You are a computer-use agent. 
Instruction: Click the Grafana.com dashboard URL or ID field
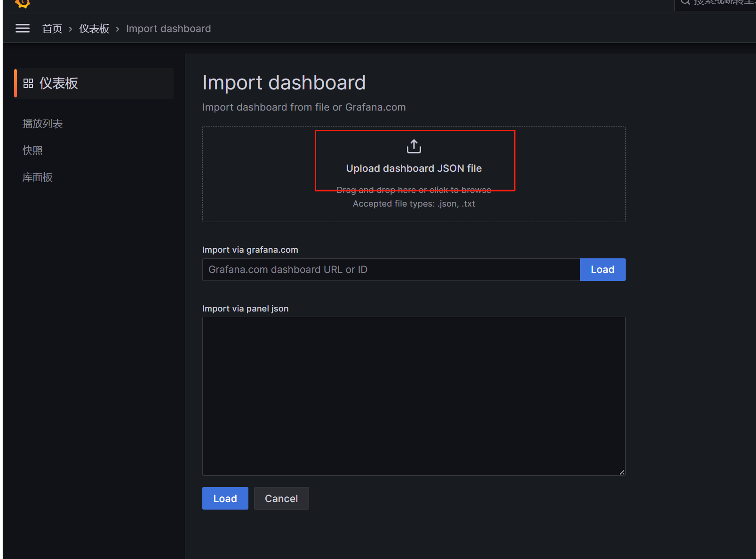(391, 270)
